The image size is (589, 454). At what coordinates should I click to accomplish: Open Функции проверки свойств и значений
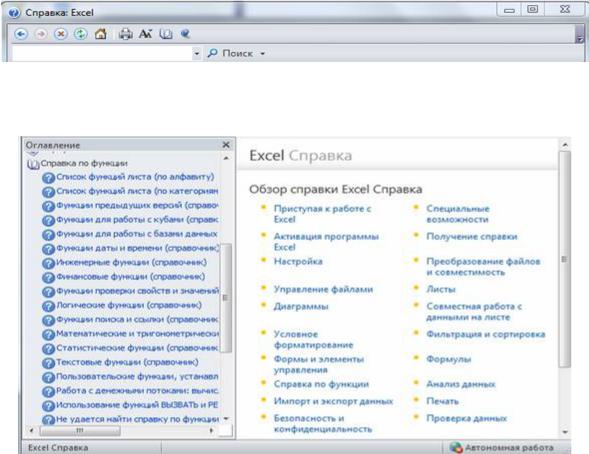pos(130,291)
